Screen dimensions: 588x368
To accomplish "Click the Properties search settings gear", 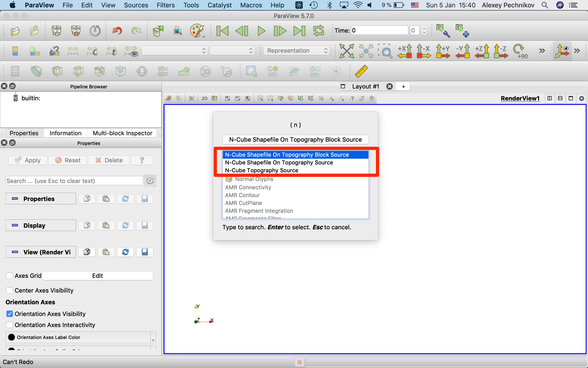I will [150, 181].
